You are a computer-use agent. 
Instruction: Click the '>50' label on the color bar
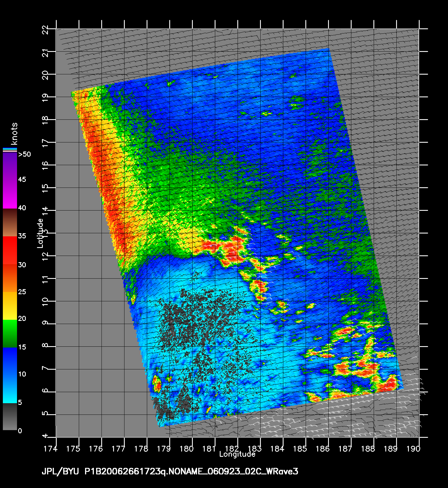[x=24, y=154]
